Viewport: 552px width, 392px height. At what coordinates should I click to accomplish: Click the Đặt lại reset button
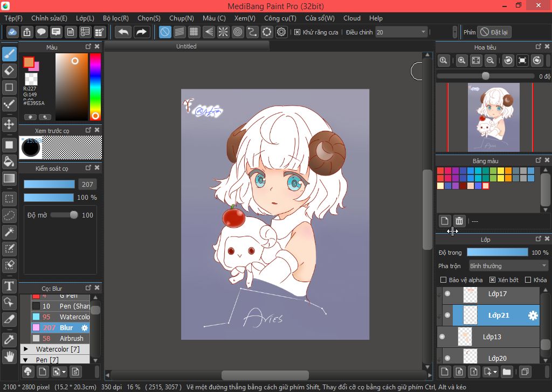tap(495, 32)
